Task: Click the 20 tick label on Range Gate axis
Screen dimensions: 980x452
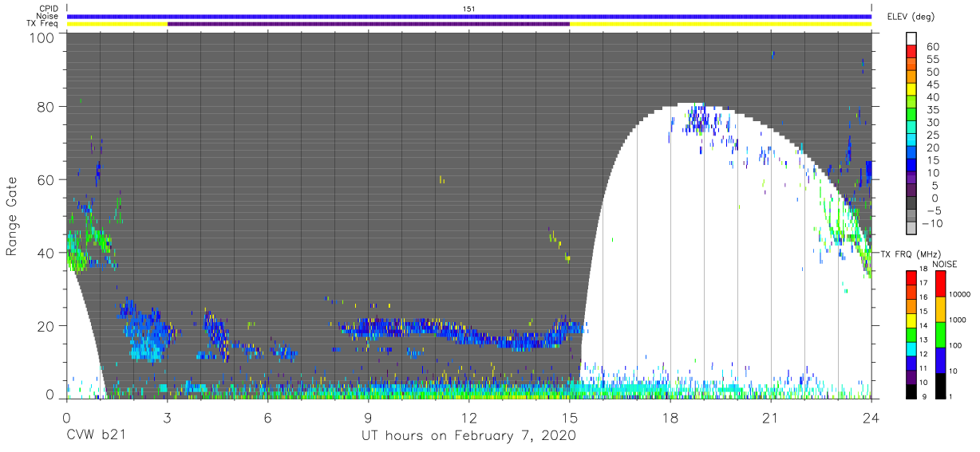Action: pos(45,325)
